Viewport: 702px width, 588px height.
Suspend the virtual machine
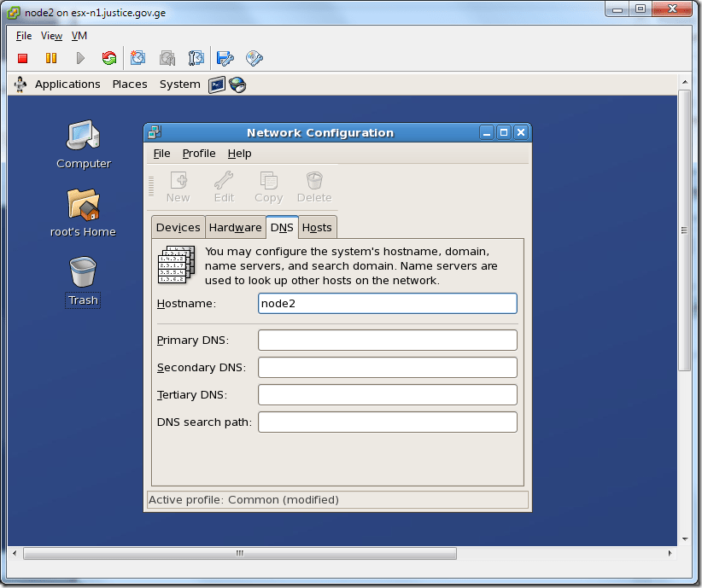tap(51, 57)
